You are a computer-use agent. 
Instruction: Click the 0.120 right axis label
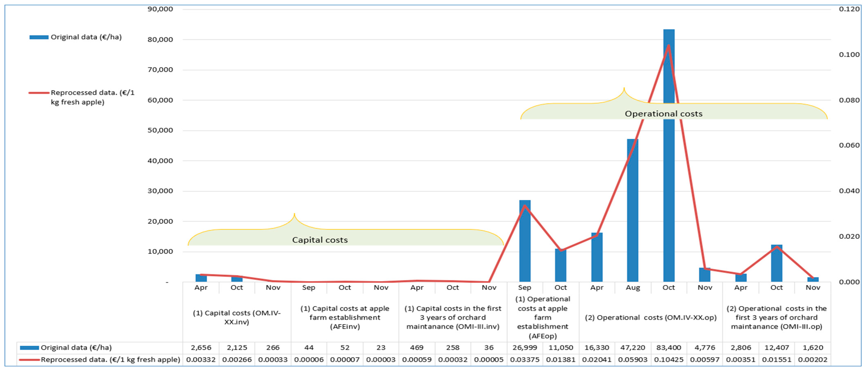849,9
